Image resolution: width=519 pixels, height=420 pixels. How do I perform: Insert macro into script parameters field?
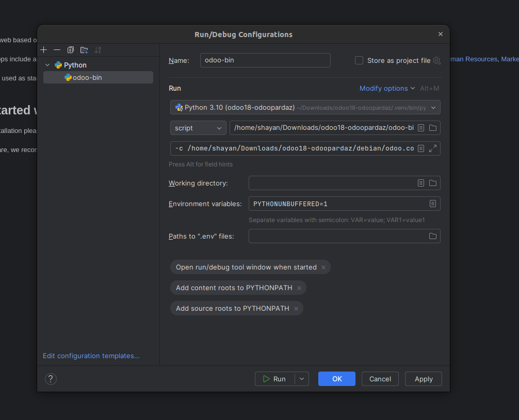pos(421,148)
